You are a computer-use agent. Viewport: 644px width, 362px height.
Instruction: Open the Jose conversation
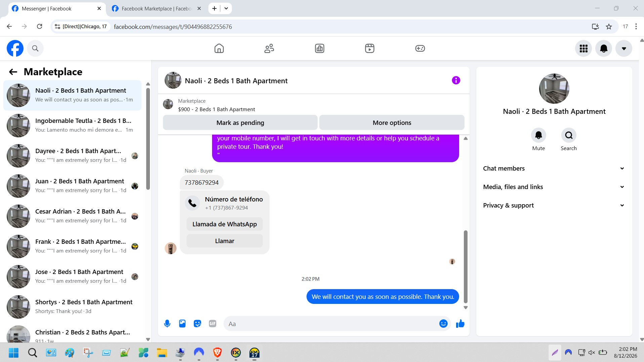(73, 277)
